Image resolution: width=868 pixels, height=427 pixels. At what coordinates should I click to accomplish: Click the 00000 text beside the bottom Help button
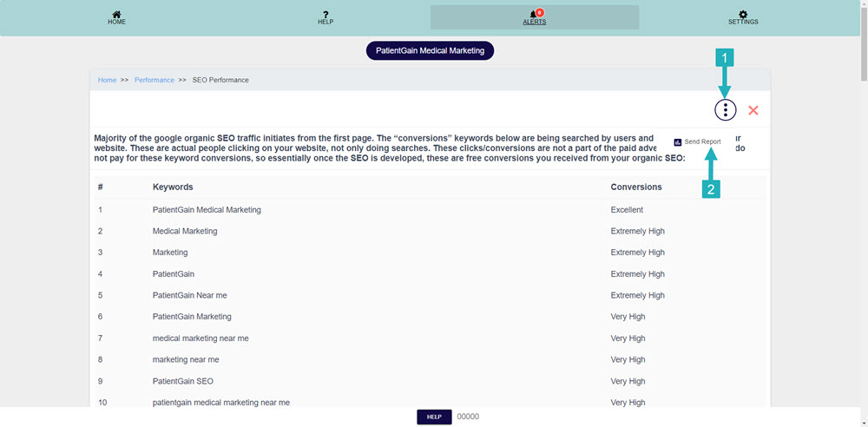tap(468, 417)
